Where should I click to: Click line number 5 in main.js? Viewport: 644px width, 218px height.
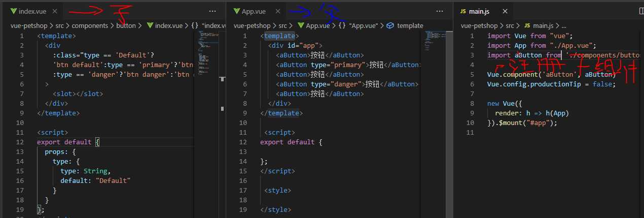tap(472, 75)
